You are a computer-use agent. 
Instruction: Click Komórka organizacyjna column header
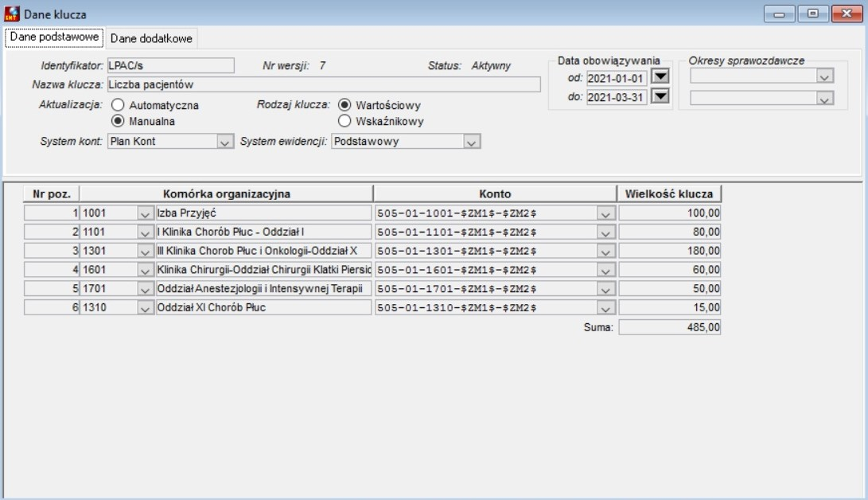click(227, 193)
